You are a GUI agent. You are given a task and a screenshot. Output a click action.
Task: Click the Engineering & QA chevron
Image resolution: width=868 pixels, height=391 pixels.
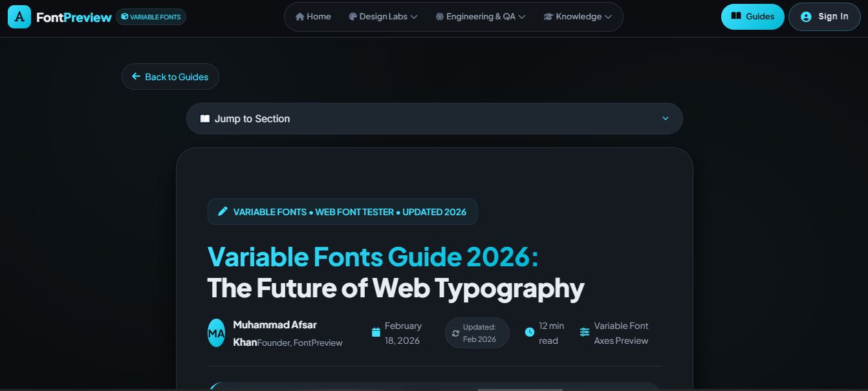click(522, 17)
